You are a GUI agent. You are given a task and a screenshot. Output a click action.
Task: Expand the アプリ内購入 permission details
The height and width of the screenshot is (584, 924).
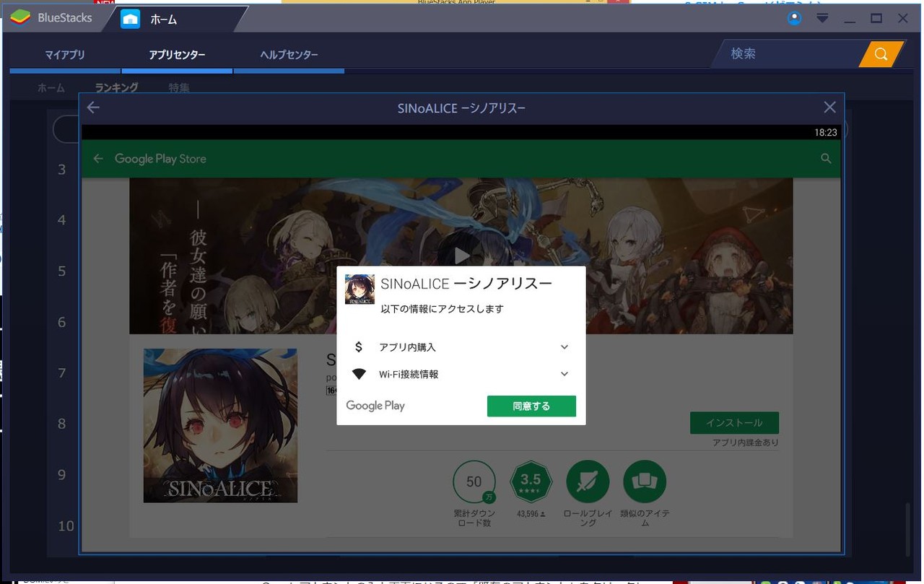[x=565, y=347]
